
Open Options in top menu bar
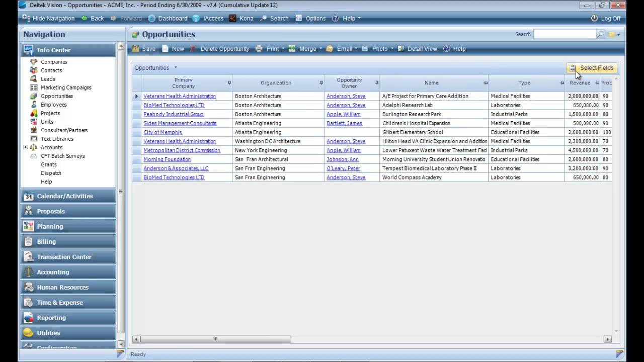(x=311, y=18)
